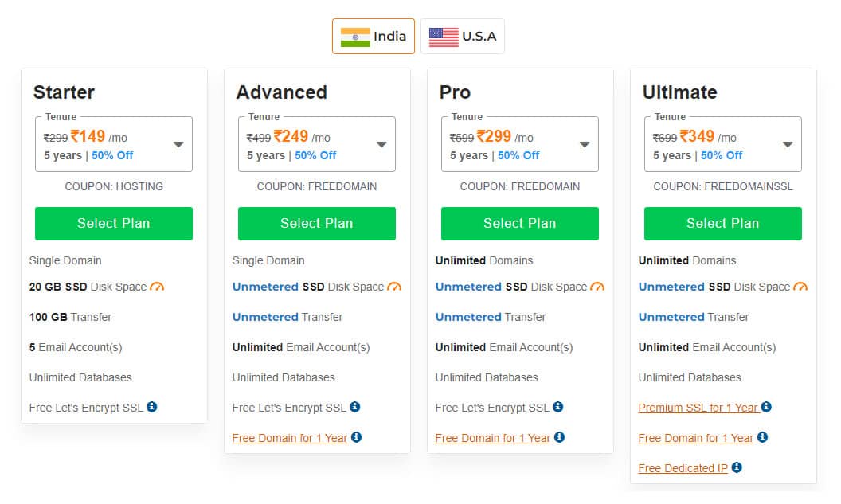Open the Free Dedicated IP link
This screenshot has height=504, width=841.
pos(683,468)
